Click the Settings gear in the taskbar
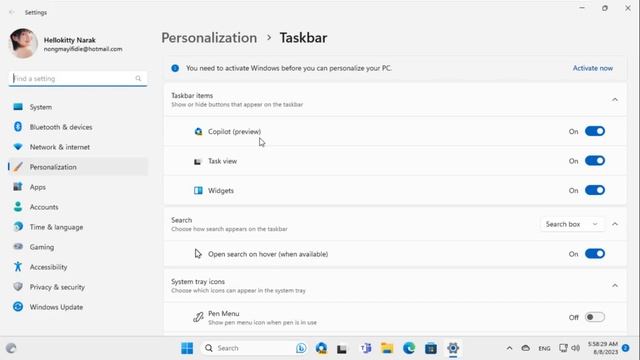This screenshot has width=640, height=360. pyautogui.click(x=453, y=348)
